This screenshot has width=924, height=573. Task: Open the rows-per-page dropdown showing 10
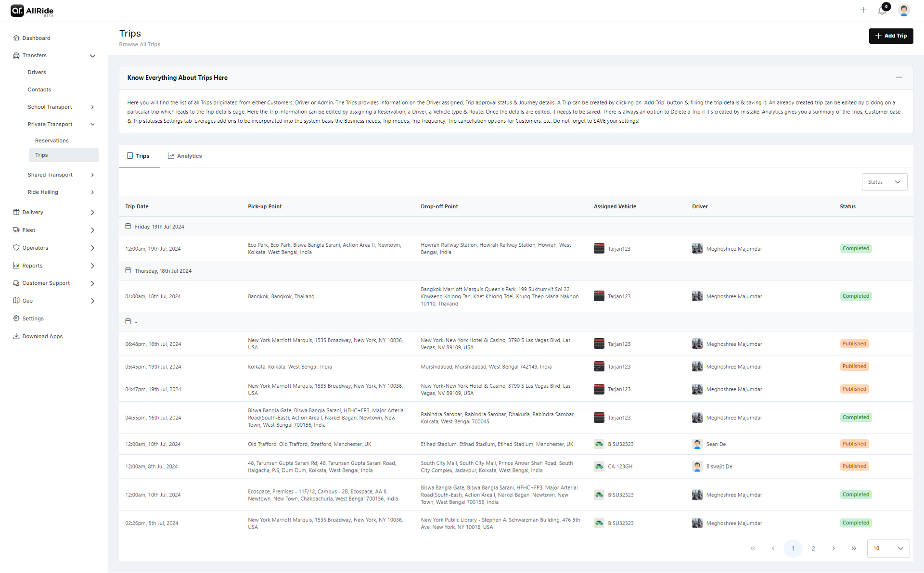coord(888,548)
